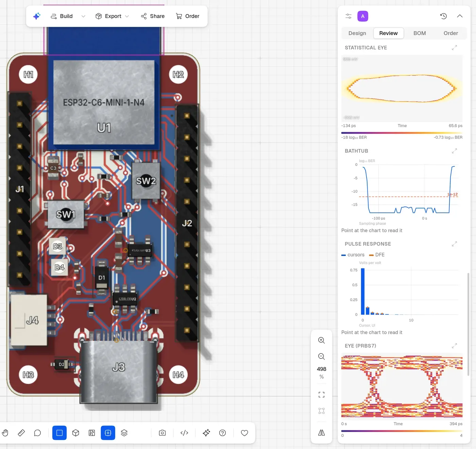Screen dimensions: 476x449
Task: Select the comment bubble tool
Action: [x=37, y=433]
